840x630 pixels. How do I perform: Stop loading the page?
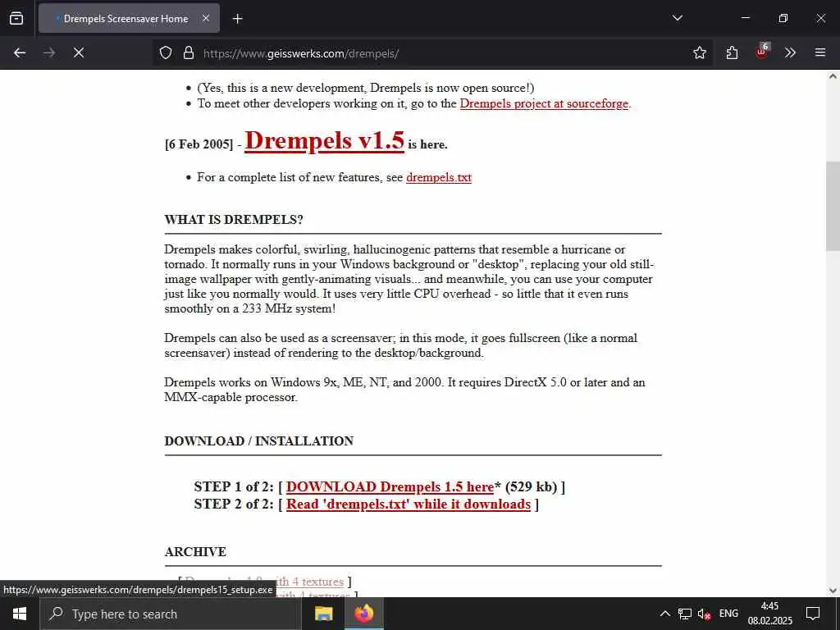click(79, 52)
